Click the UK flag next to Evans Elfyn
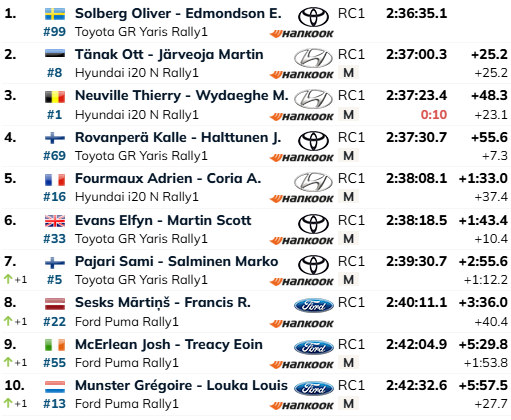The height and width of the screenshot is (420, 511). coord(55,221)
